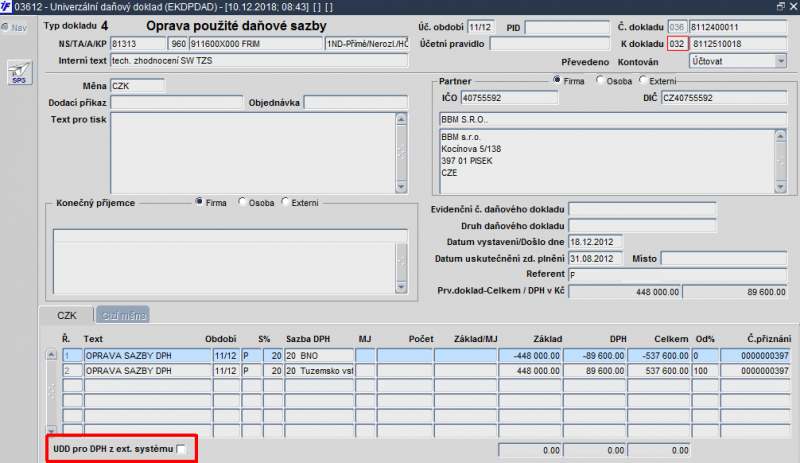800x463 pixels.
Task: Select the CZK tab
Action: click(x=67, y=315)
